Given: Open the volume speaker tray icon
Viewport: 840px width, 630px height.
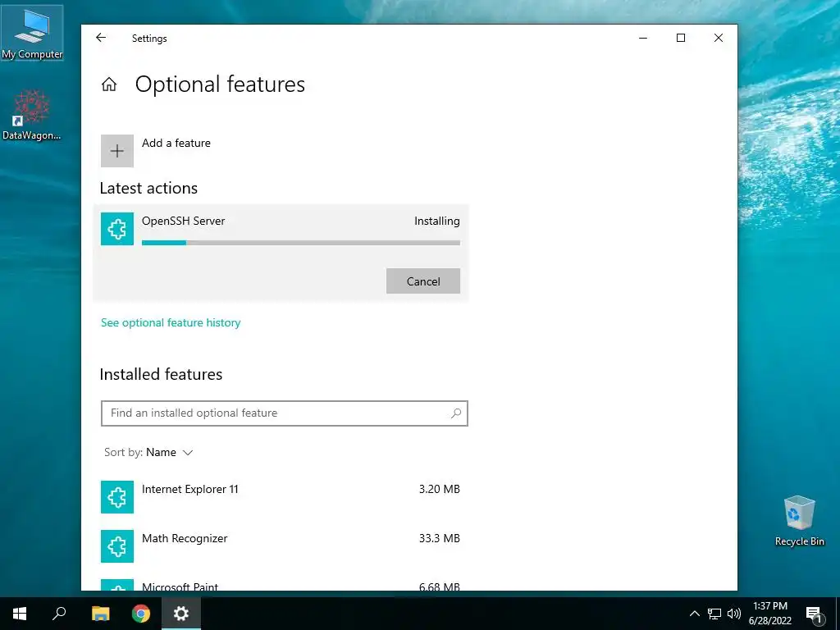Looking at the screenshot, I should point(734,614).
